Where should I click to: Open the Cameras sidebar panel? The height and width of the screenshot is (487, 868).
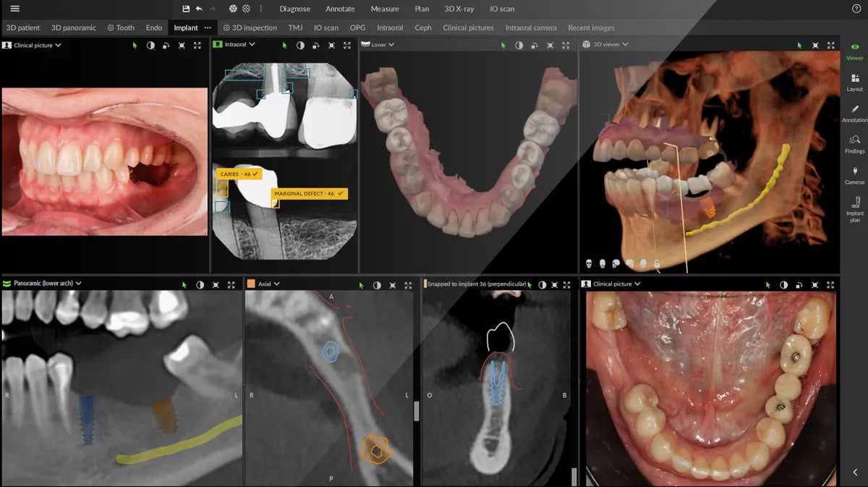855,175
